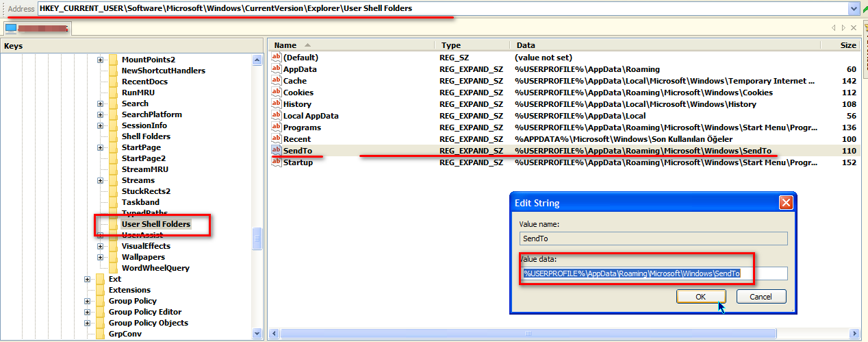This screenshot has width=868, height=342.
Task: Click the green go icon beside Address bar
Action: tap(865, 9)
